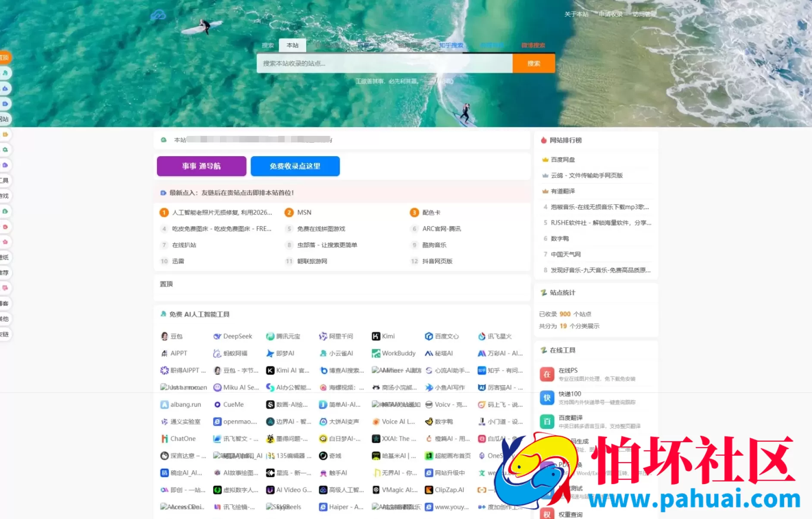Open 百度网盘 in the ranking list
812x519 pixels.
pos(563,160)
